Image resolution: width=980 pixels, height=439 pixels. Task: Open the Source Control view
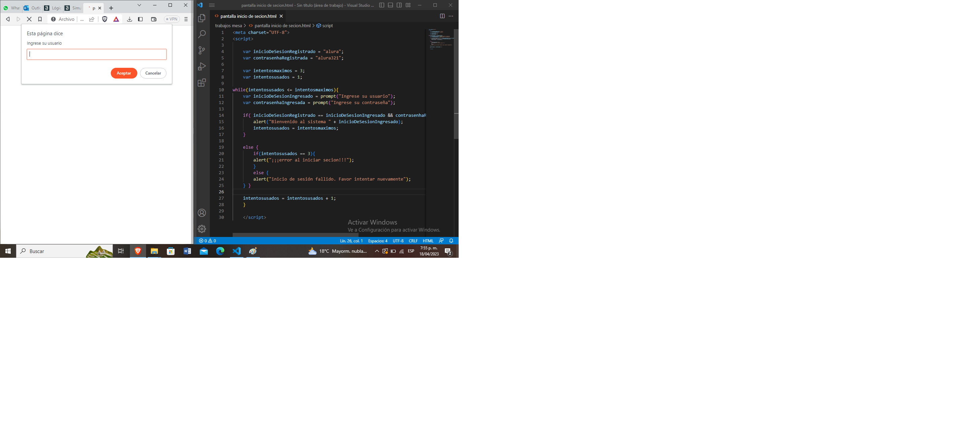202,50
